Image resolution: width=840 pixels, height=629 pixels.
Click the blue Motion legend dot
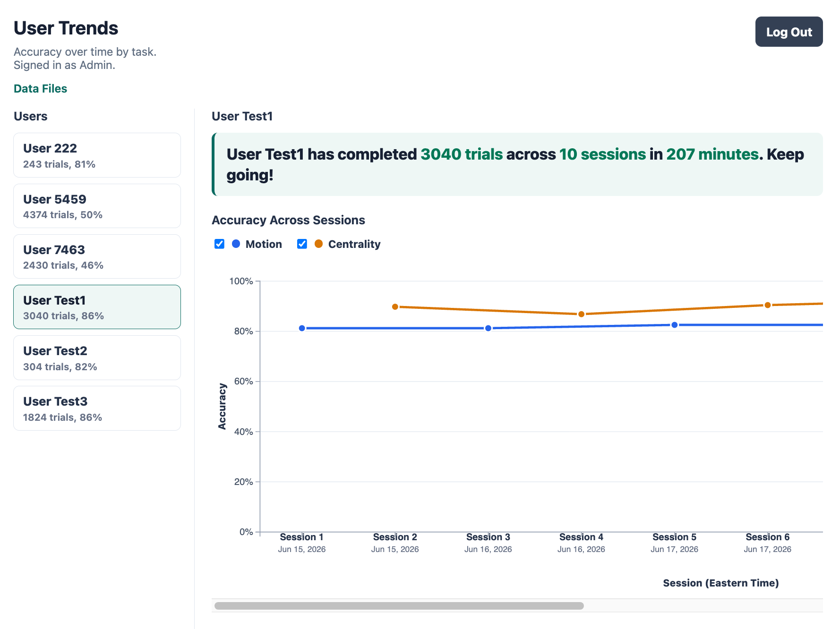coord(236,244)
